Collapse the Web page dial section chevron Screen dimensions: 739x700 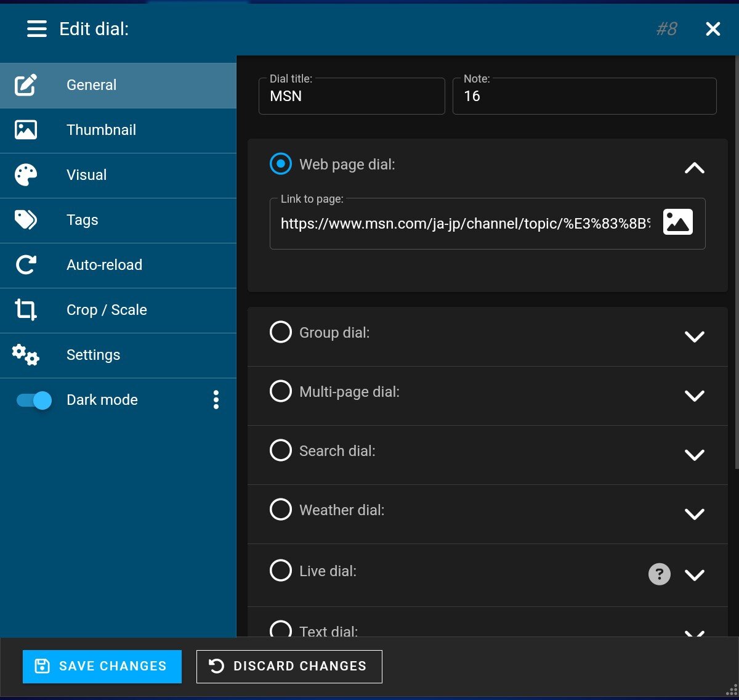(694, 168)
